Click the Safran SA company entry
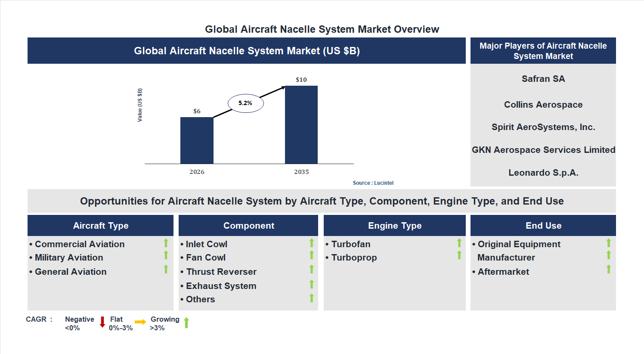Screen dimensions: 644x354 pos(543,79)
